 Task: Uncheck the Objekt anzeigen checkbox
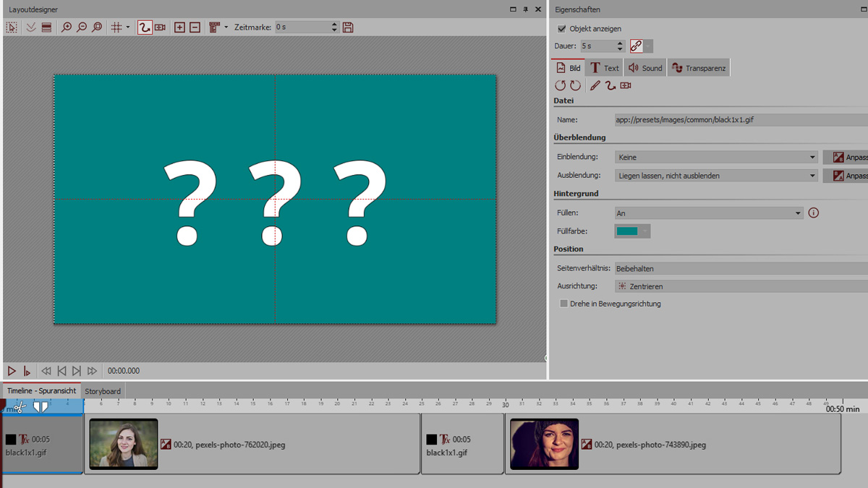tap(562, 29)
